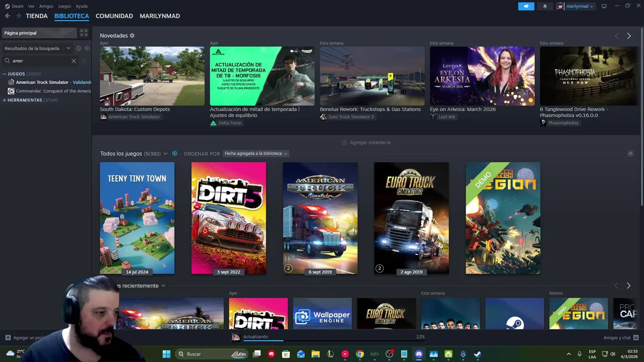
Task: Open File Explorer from the taskbar
Action: pyautogui.click(x=315, y=354)
